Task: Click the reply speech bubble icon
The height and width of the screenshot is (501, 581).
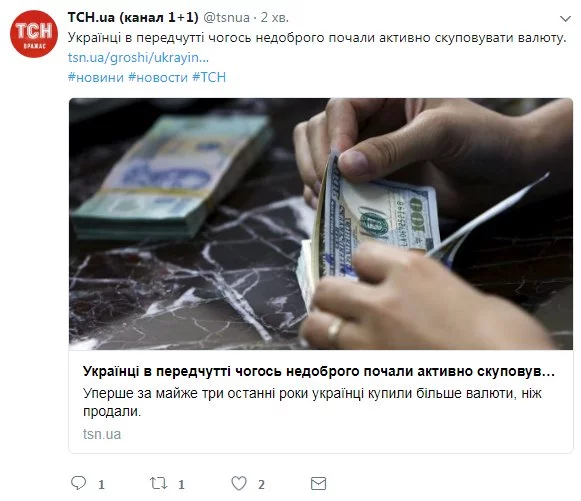Action: tap(78, 483)
